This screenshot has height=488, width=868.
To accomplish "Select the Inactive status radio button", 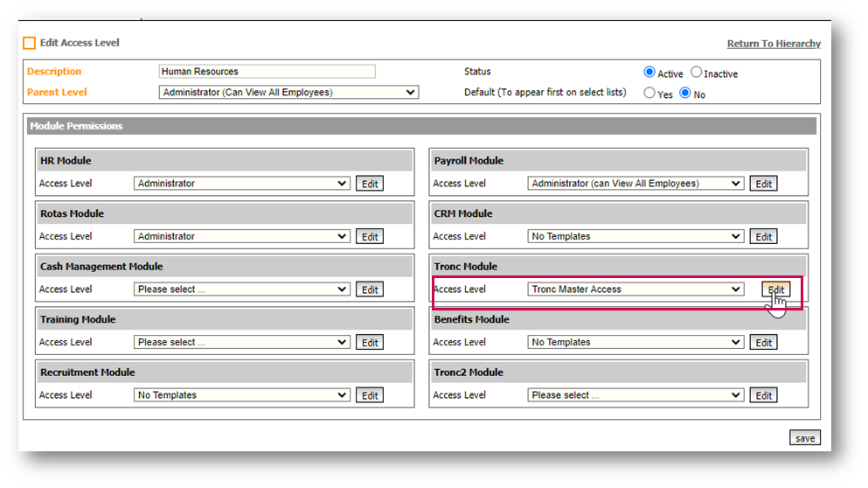I will pyautogui.click(x=696, y=72).
